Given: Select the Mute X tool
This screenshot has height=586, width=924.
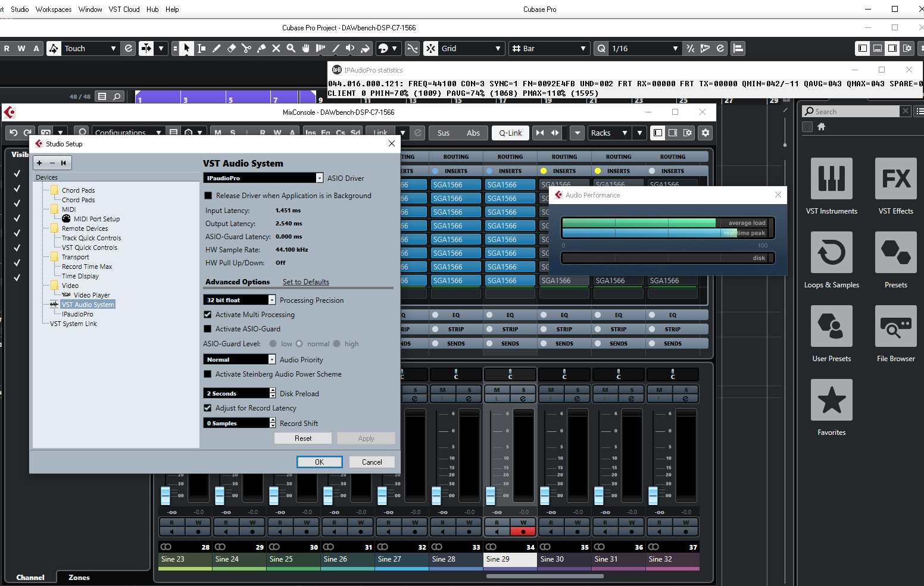Looking at the screenshot, I should pyautogui.click(x=276, y=48).
